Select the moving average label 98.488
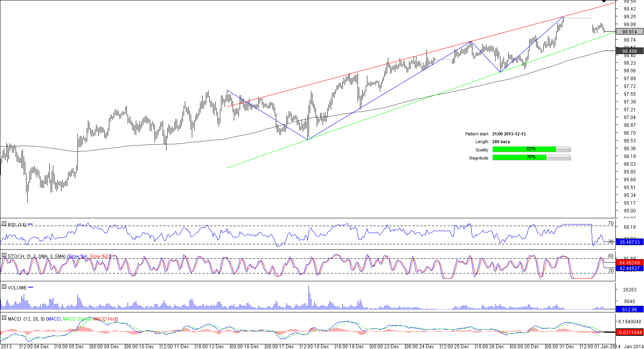This screenshot has height=349, width=644. click(629, 51)
